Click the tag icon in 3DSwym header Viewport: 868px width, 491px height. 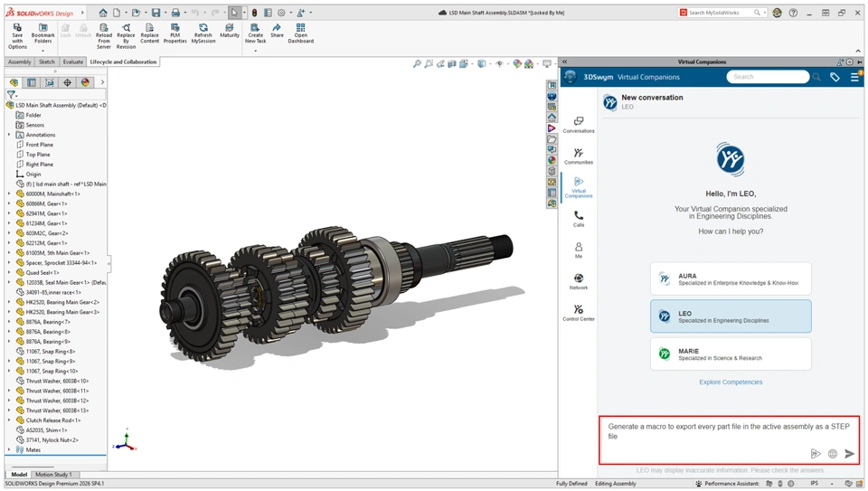tap(835, 78)
